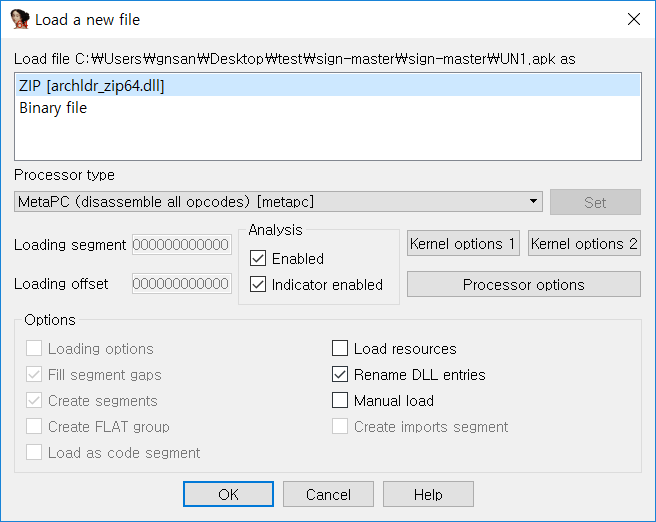This screenshot has width=656, height=522.
Task: Toggle the Load as code segment checkbox
Action: click(x=34, y=452)
